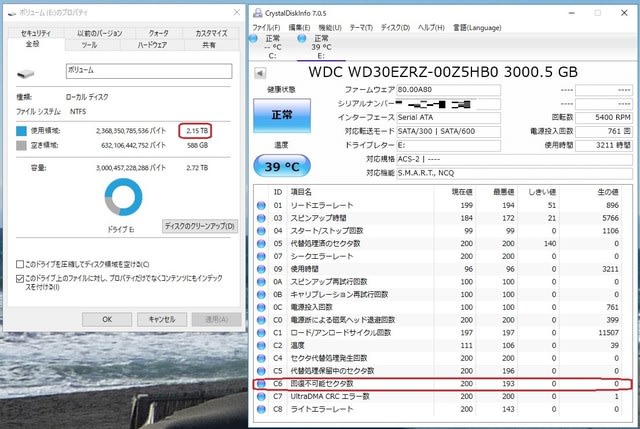
Task: Switch to the クォータ tab
Action: (x=158, y=33)
